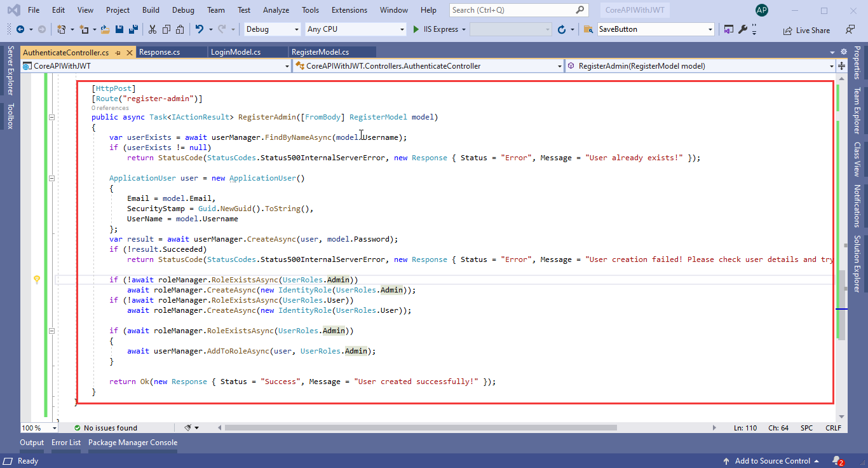Click the document tab settings gear icon

844,52
